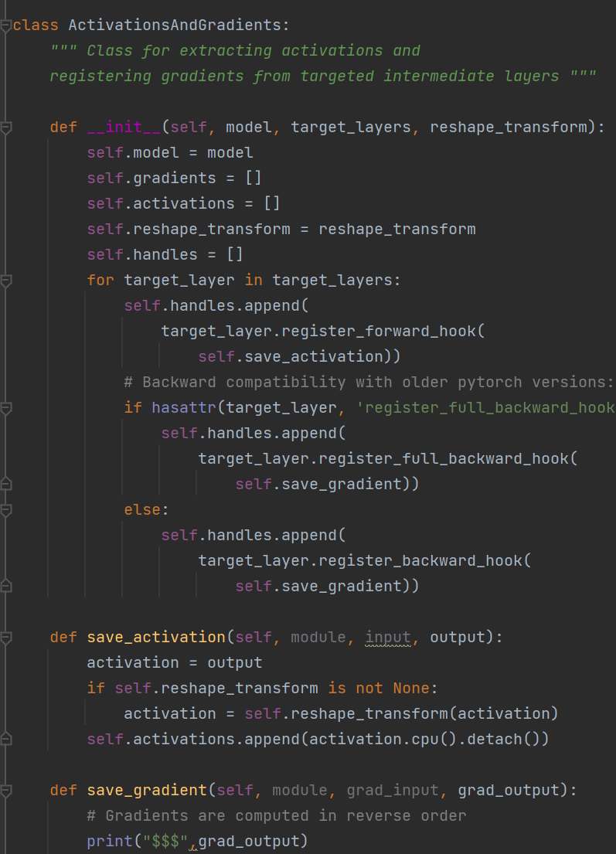This screenshot has height=854, width=616.
Task: Click 'target_layer.register_full_backward_hook(' call
Action: 388,458
